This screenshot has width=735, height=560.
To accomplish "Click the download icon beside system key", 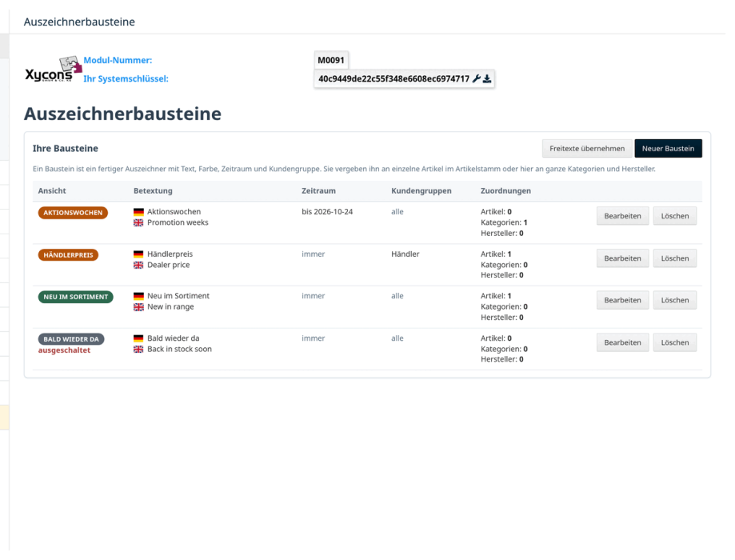I will 487,78.
